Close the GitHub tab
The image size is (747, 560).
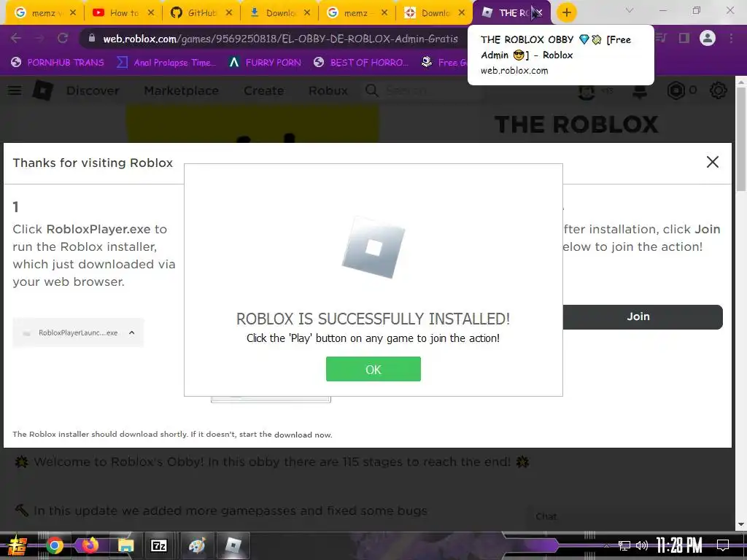(229, 13)
